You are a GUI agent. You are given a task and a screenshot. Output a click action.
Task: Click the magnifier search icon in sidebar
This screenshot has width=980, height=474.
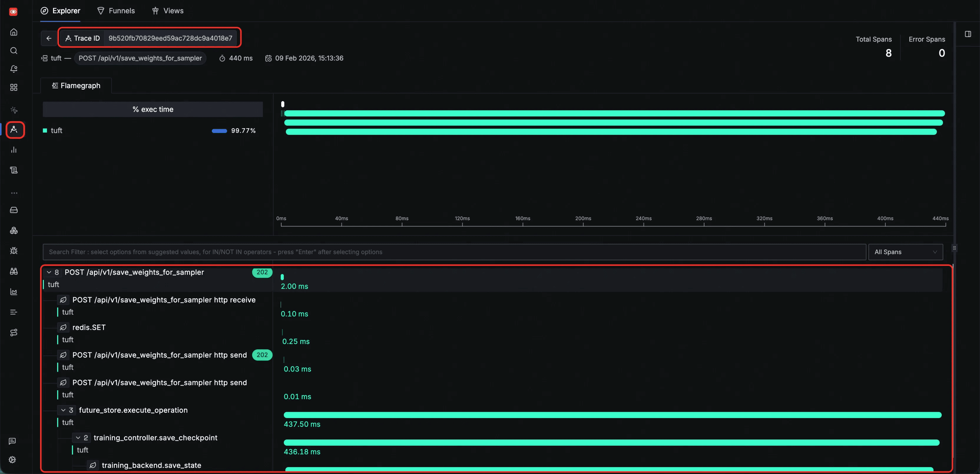point(14,51)
